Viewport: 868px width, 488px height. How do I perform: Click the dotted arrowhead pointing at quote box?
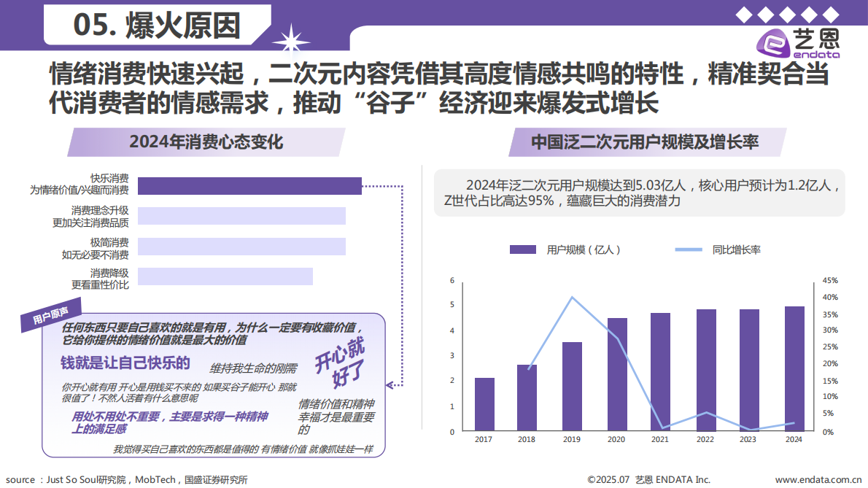pos(390,384)
